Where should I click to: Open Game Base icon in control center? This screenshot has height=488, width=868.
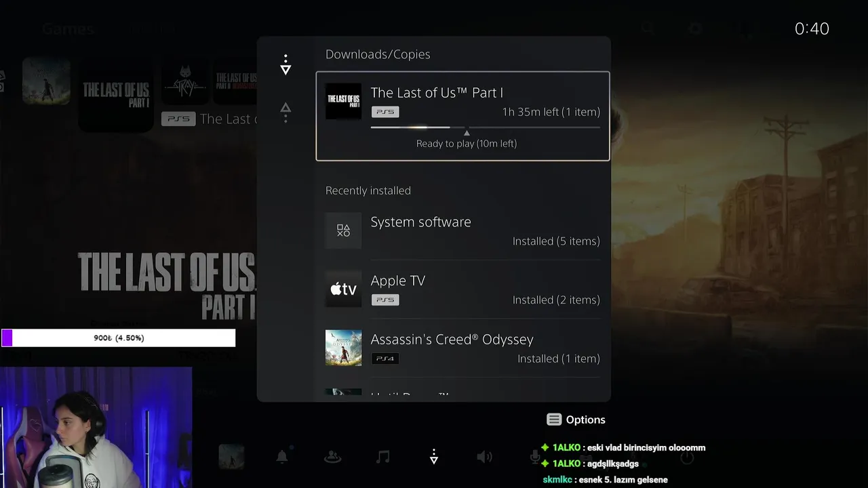point(332,457)
